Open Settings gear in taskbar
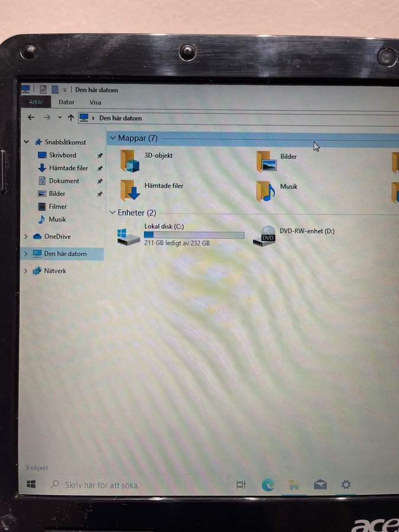This screenshot has height=532, width=399. pos(346,485)
